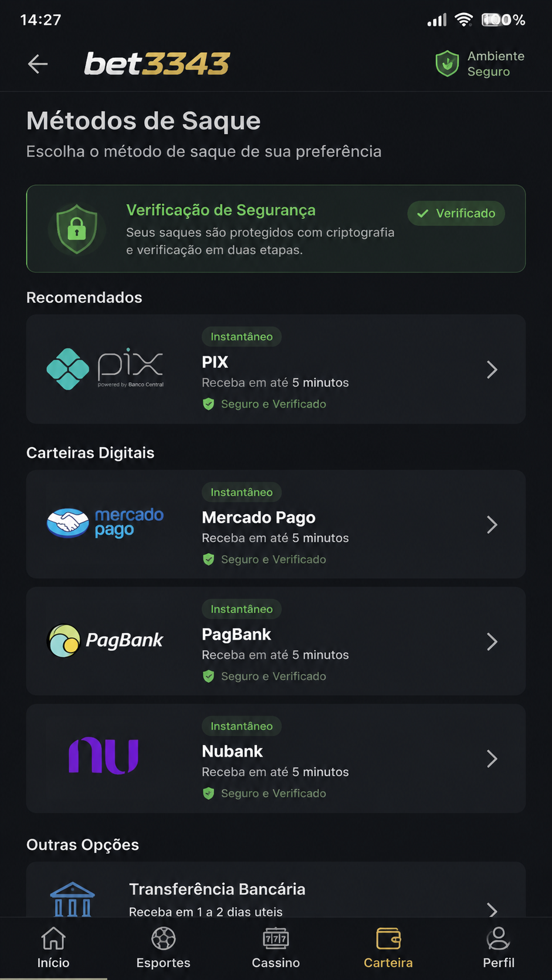Open Nubank via chevron arrow
The height and width of the screenshot is (980, 552).
(492, 759)
